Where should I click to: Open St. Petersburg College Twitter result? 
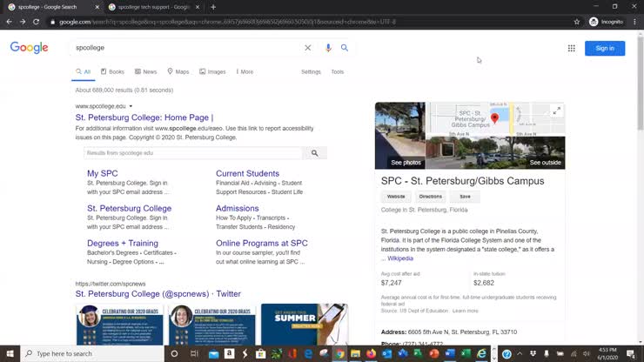(158, 294)
